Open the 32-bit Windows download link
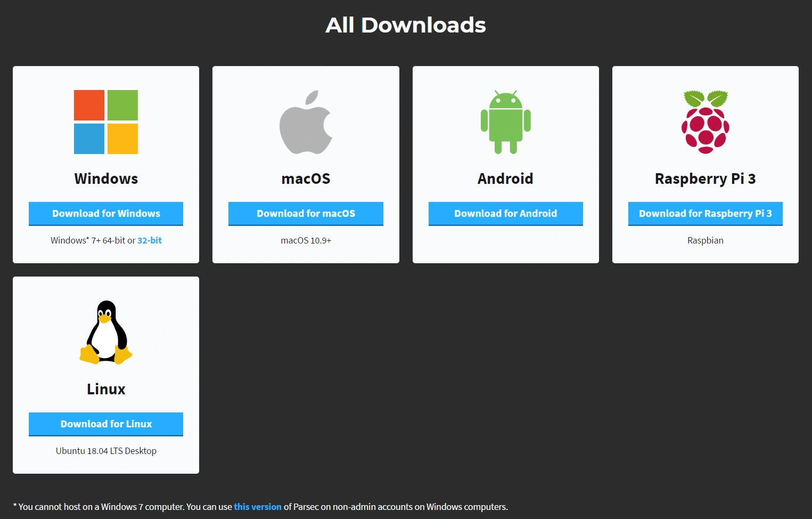Screen dimensions: 812x519 click(x=150, y=240)
